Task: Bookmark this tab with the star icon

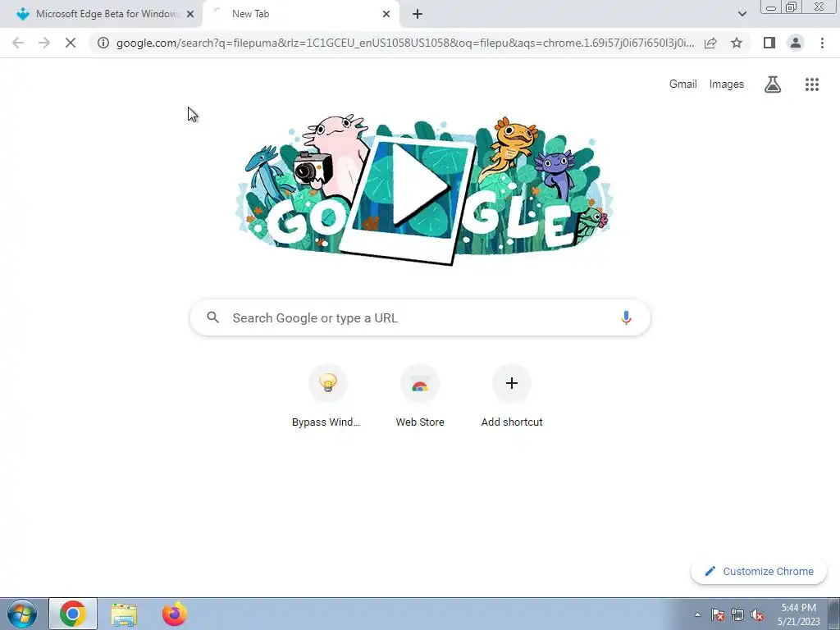Action: [737, 43]
